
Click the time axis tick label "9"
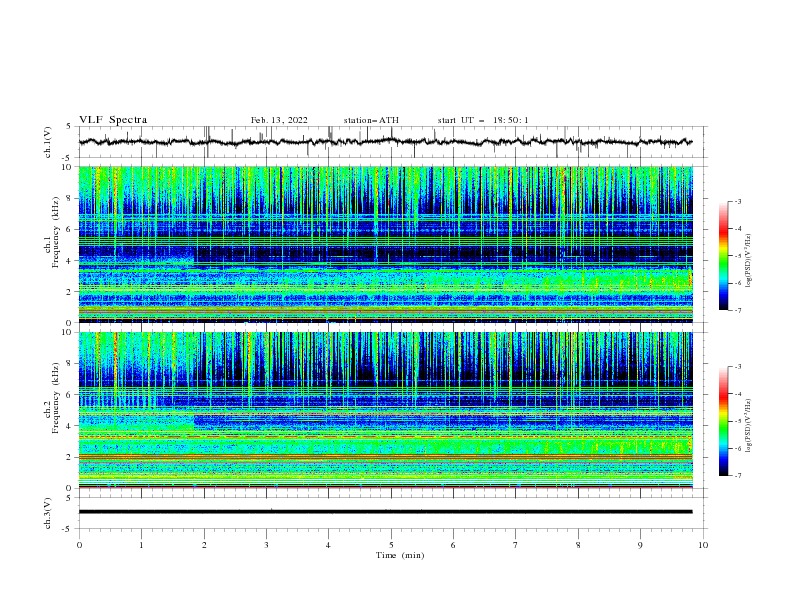tap(640, 545)
